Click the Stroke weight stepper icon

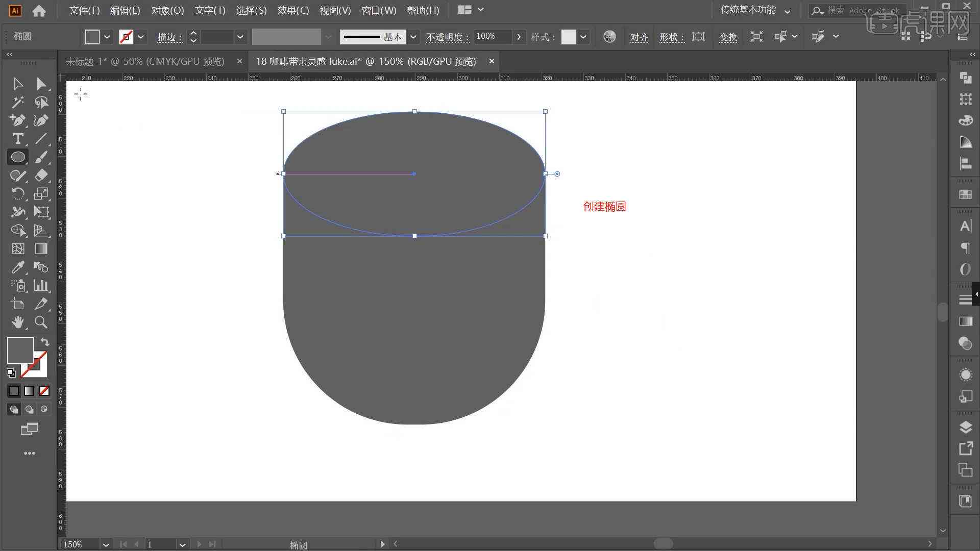pos(193,36)
